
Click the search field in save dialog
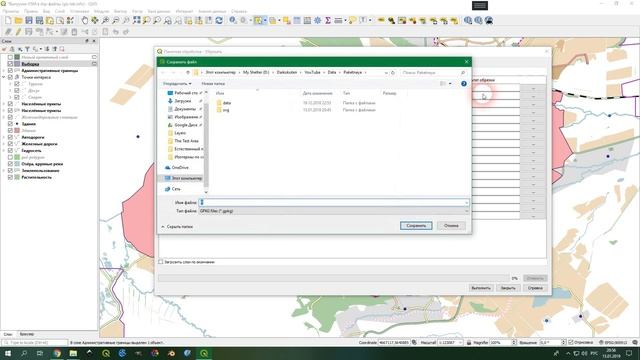[433, 72]
